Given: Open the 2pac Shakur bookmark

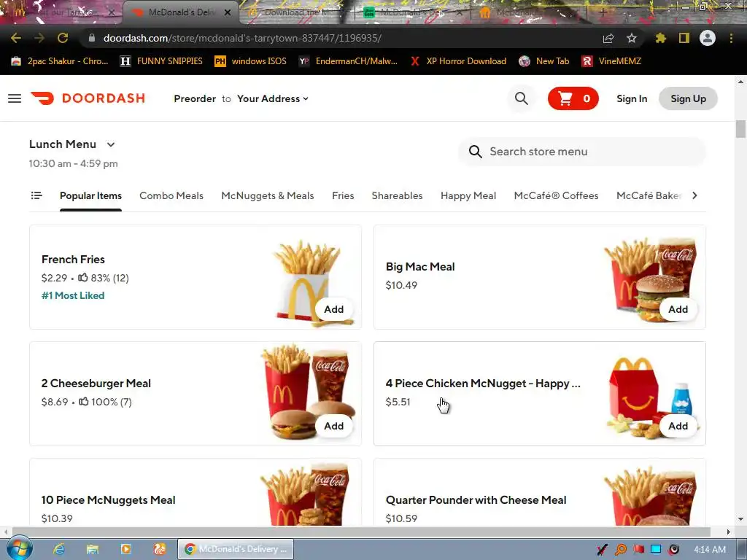Looking at the screenshot, I should (x=60, y=61).
